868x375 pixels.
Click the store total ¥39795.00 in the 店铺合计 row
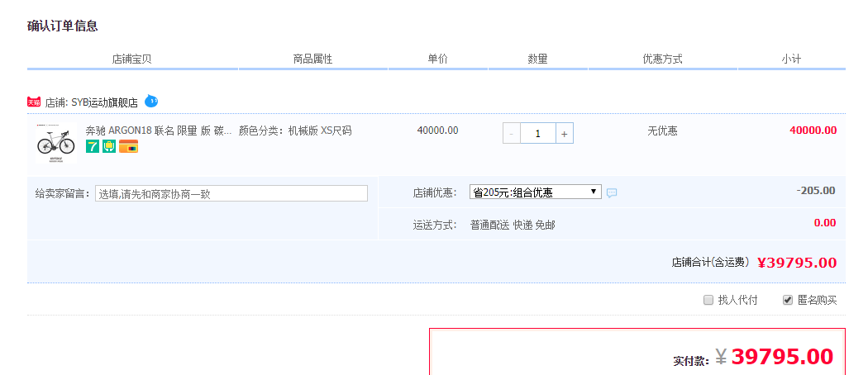point(797,263)
